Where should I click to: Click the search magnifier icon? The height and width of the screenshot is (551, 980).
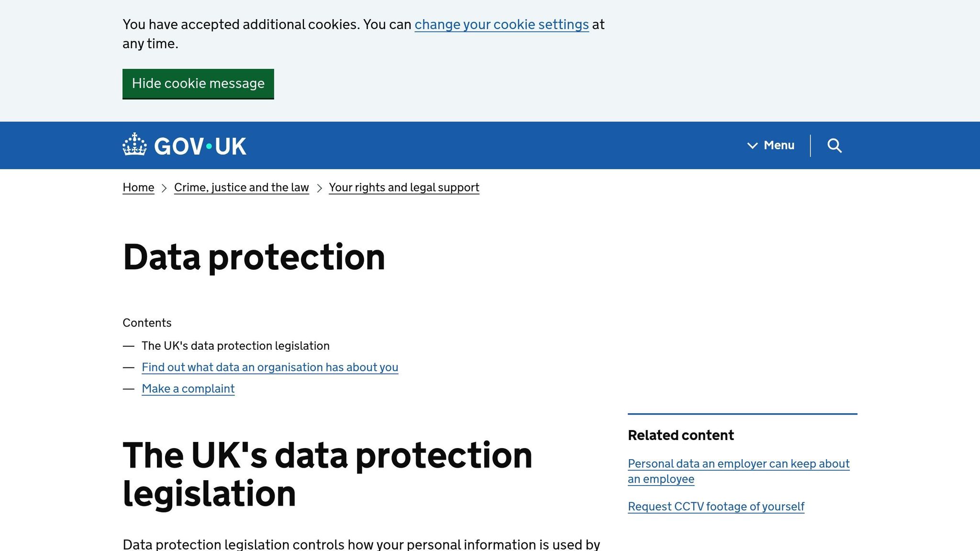tap(835, 145)
